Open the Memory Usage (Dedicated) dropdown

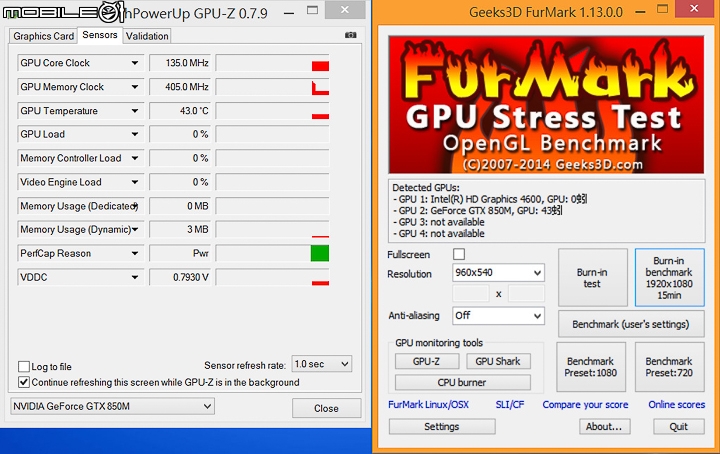(x=135, y=206)
